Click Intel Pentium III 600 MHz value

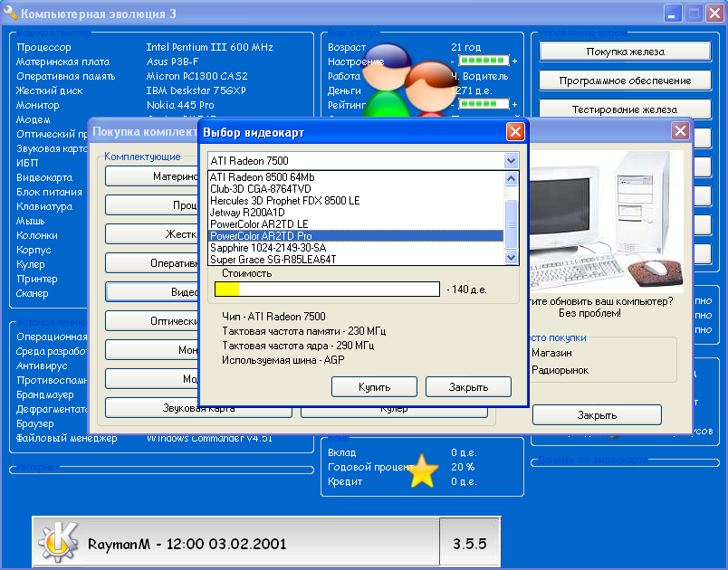(209, 47)
